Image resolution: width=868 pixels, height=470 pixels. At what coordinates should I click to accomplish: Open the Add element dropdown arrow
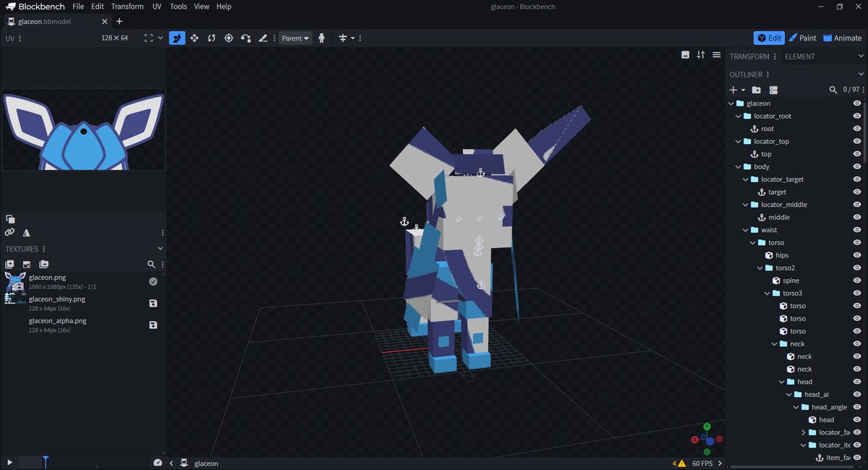743,90
